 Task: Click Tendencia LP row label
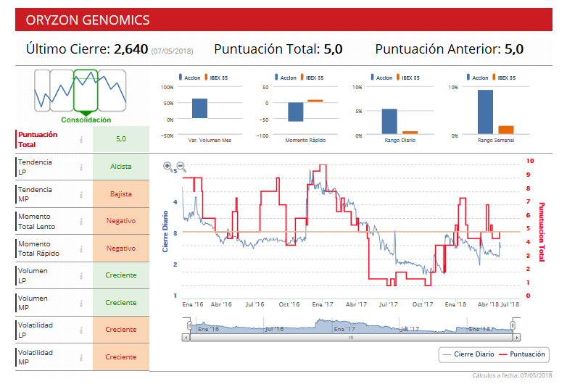[x=35, y=167]
